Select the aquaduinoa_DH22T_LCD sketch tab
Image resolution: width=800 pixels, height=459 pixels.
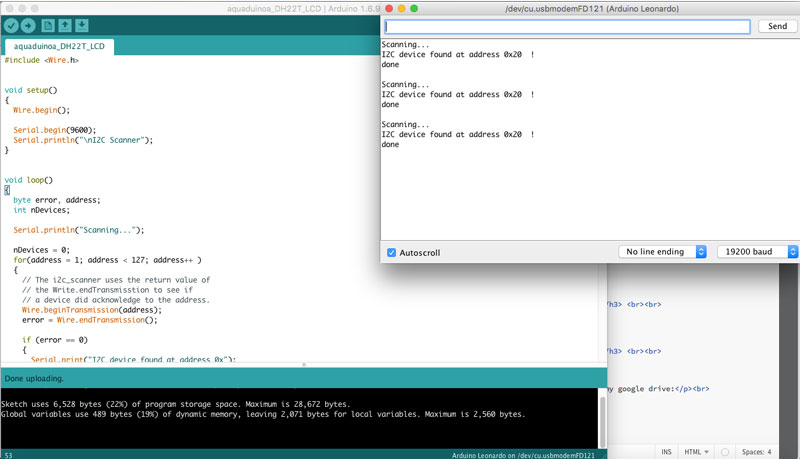click(59, 46)
